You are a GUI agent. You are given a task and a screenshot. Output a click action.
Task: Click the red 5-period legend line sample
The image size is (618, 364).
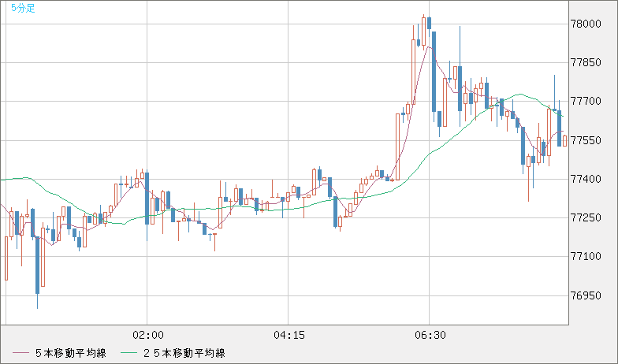tap(20, 353)
